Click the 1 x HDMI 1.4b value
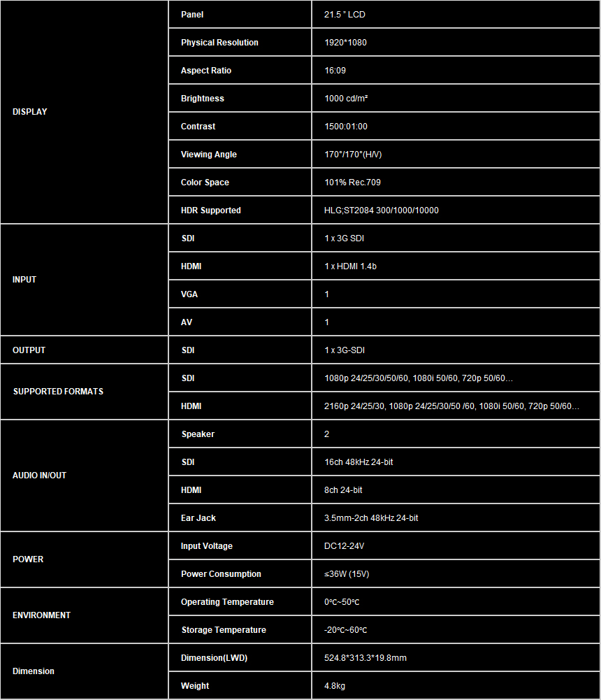 350,266
